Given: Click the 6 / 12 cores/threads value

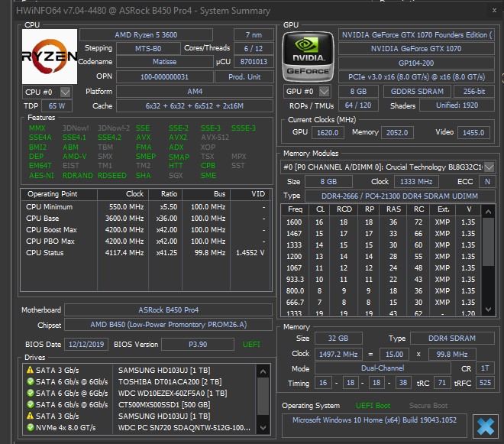Looking at the screenshot, I should point(254,49).
